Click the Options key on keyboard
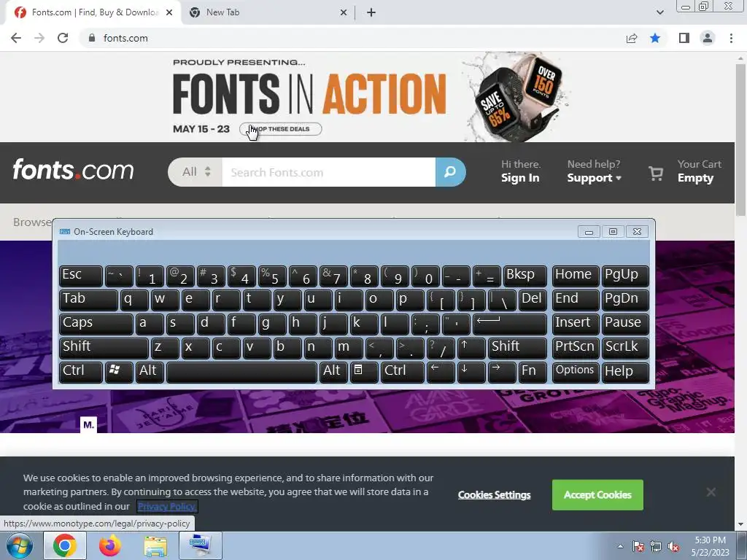Screen dimensions: 747x560 tap(576, 373)
